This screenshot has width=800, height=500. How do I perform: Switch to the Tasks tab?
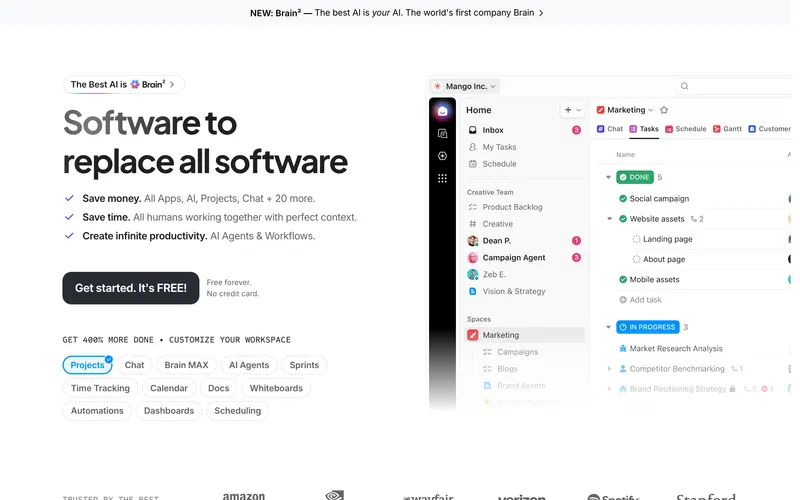[x=644, y=129]
